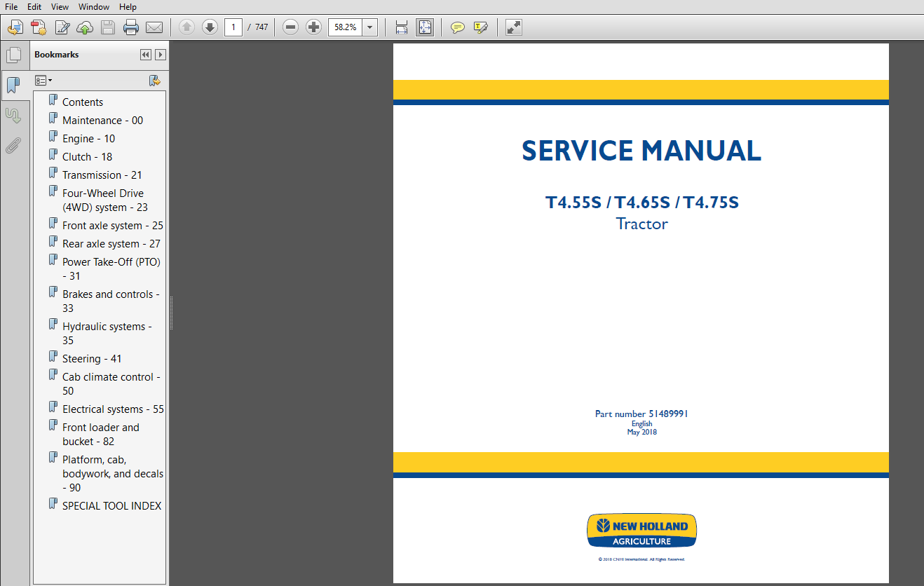
Task: Open the zoom level dropdown arrow
Action: tap(371, 27)
